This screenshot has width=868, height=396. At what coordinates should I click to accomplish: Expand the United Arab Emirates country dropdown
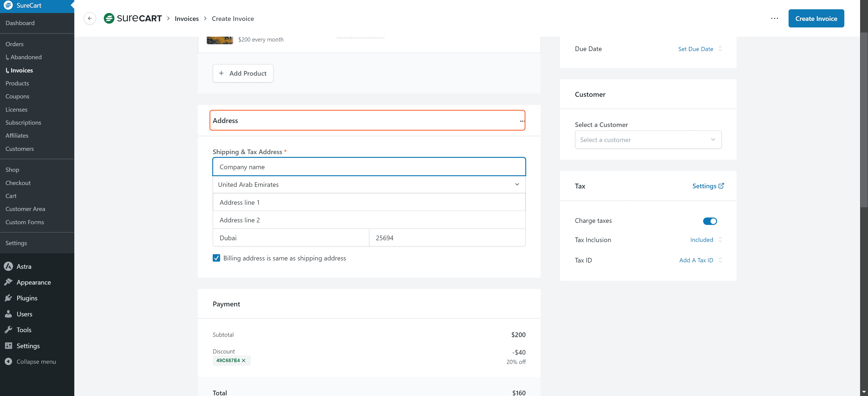click(369, 185)
